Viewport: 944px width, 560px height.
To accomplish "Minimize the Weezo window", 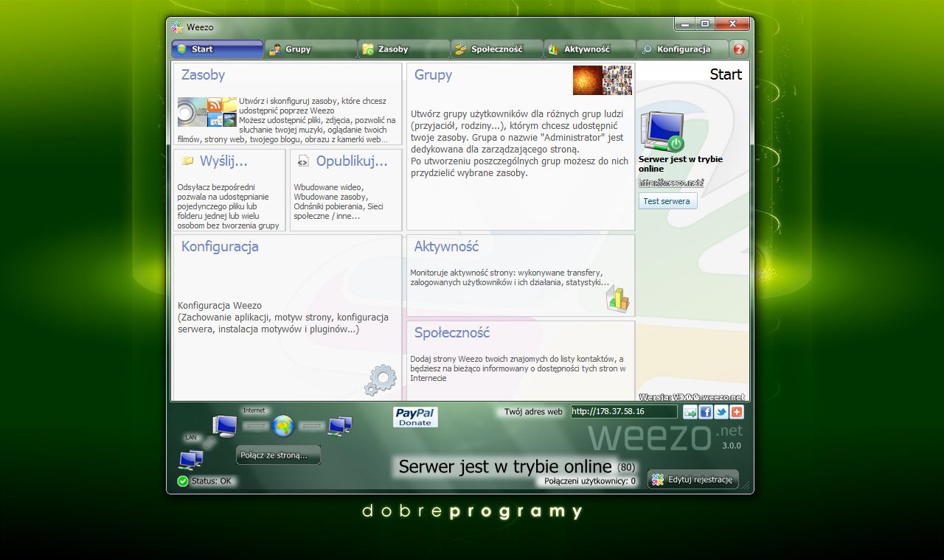I will (x=685, y=24).
